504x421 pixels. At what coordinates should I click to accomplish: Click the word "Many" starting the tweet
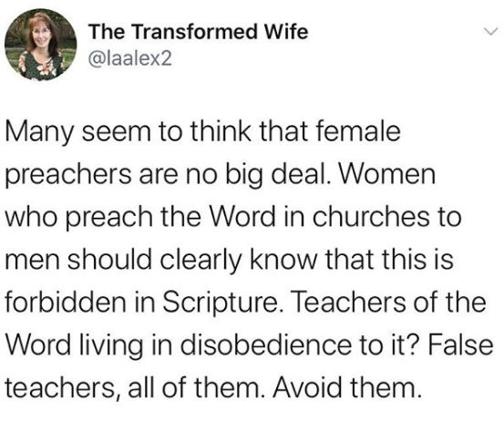tap(40, 133)
